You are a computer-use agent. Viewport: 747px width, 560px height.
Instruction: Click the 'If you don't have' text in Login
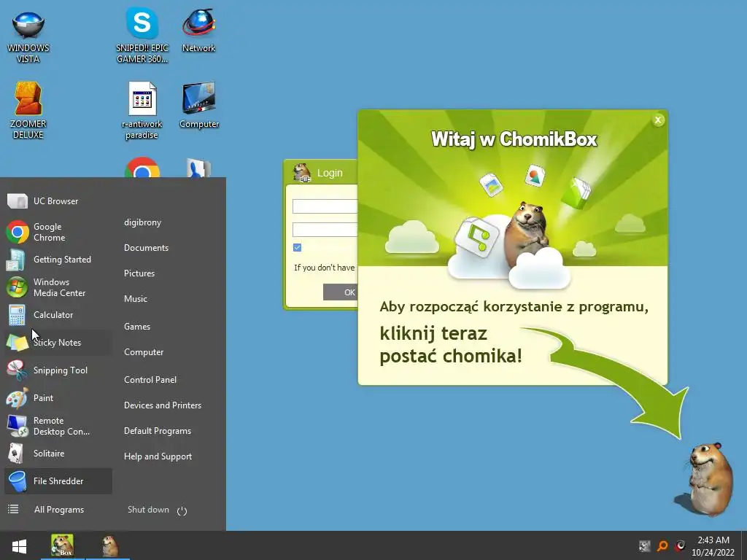[x=324, y=268]
